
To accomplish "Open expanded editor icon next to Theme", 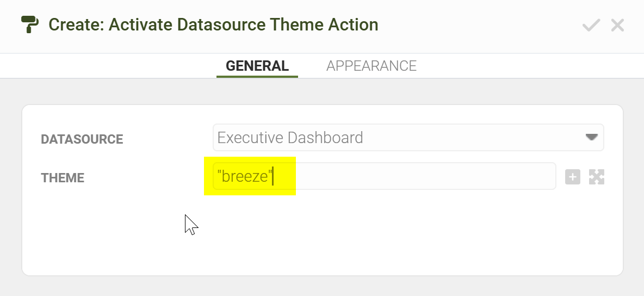I will coord(597,177).
